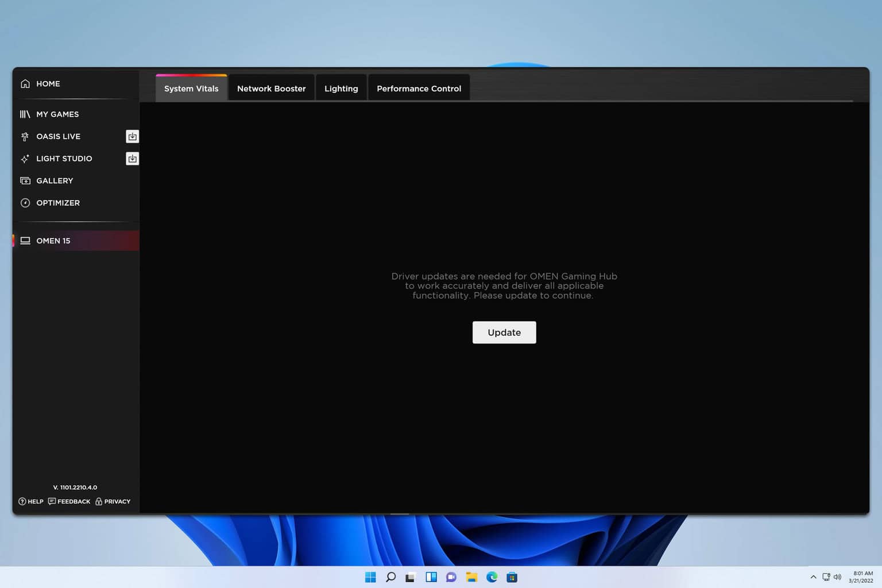This screenshot has width=882, height=588.
Task: Open Microsoft Store from the taskbar
Action: coord(512,577)
